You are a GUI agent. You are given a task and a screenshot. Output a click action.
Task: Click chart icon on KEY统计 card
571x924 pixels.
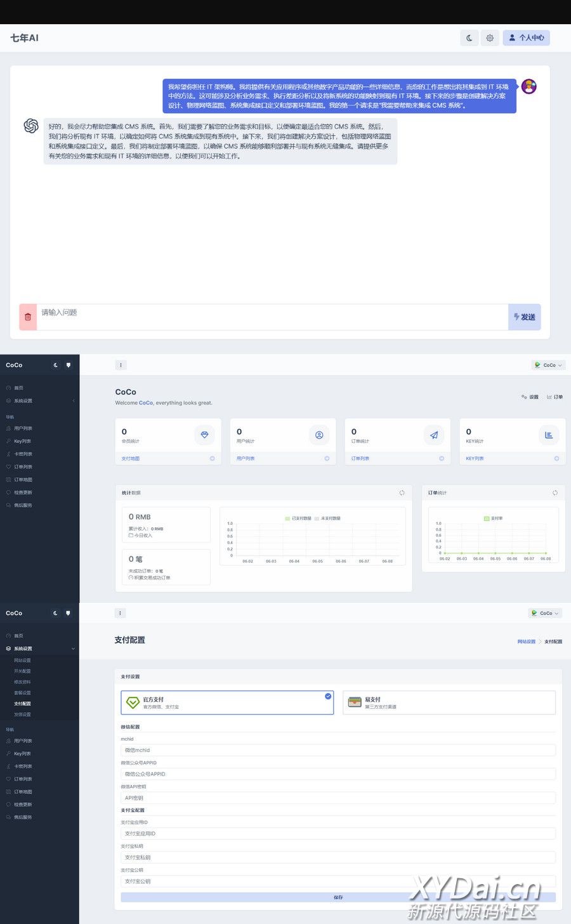[549, 435]
